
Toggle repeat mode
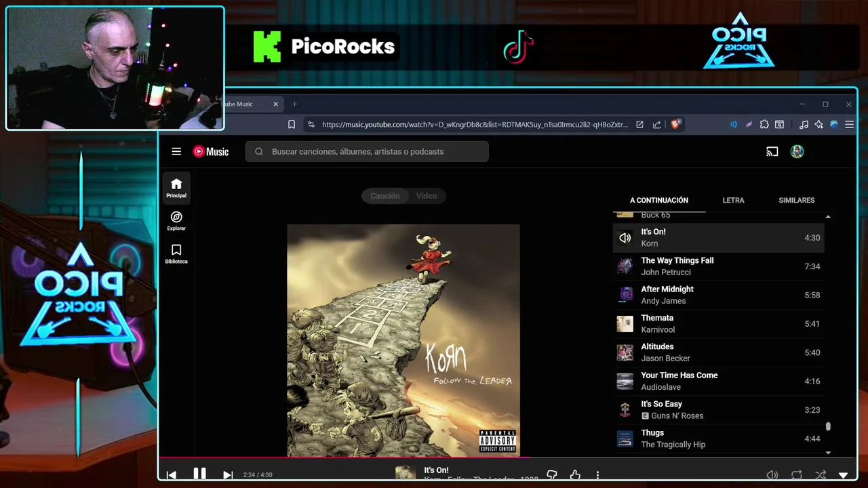(x=797, y=475)
